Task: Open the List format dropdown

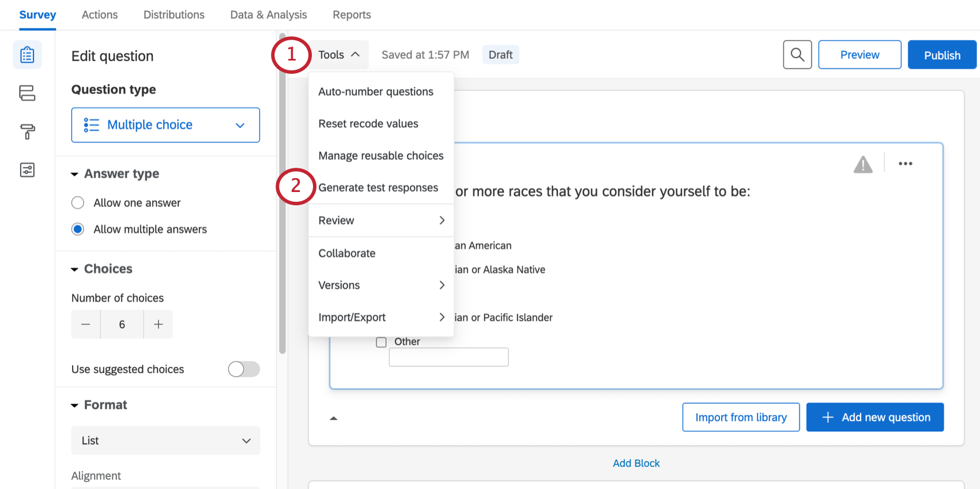Action: click(x=165, y=441)
